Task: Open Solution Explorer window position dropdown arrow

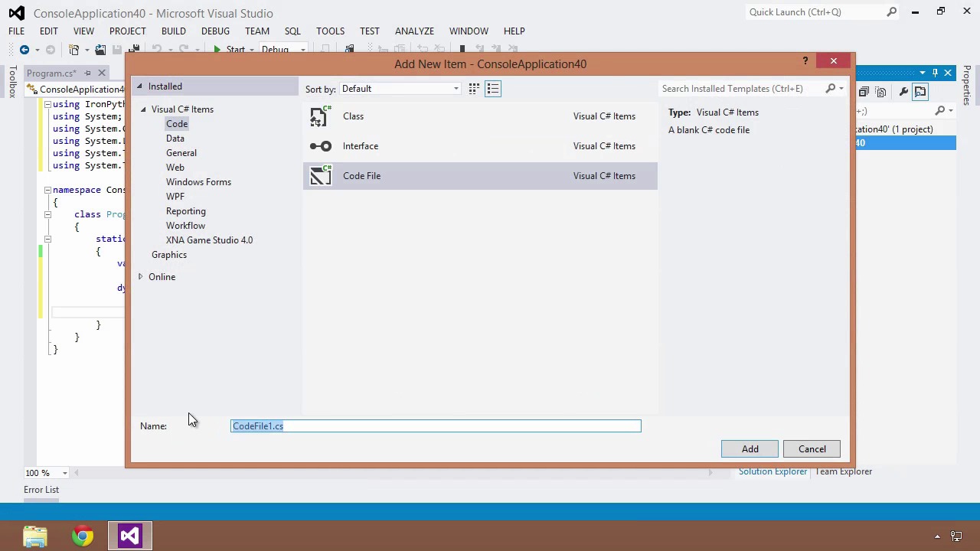Action: 923,73
